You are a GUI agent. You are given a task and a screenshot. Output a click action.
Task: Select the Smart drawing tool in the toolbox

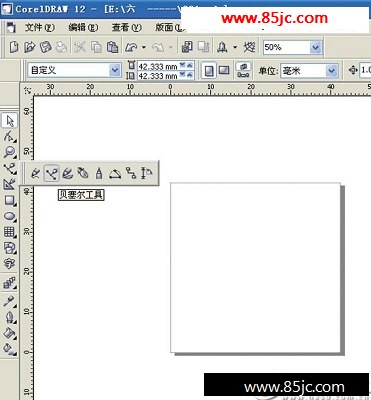(10, 184)
